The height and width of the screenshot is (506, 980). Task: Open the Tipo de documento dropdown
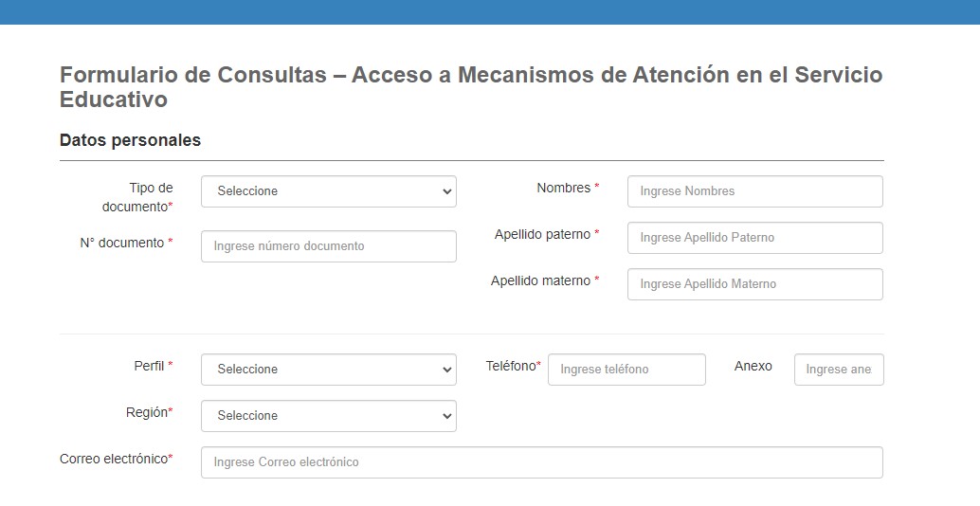click(x=328, y=191)
